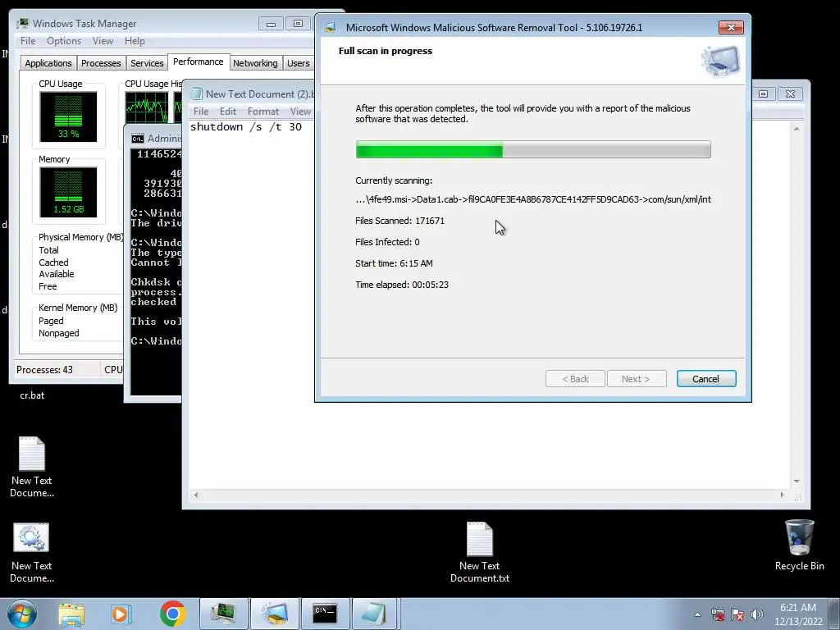The width and height of the screenshot is (840, 630).
Task: Click Notepad vertical scrollbar down arrow
Action: pyautogui.click(x=797, y=482)
